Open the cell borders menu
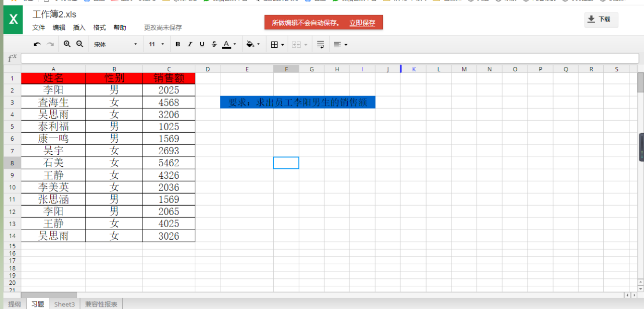This screenshot has height=309, width=644. click(x=277, y=44)
